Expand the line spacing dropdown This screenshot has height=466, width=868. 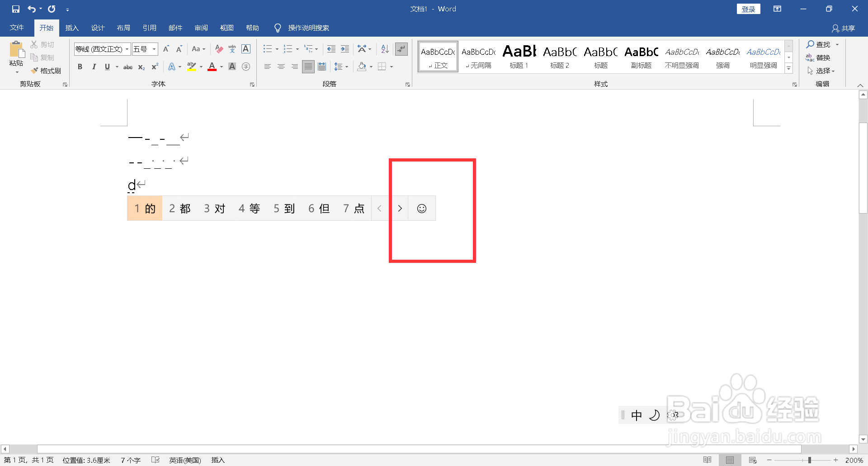point(346,67)
